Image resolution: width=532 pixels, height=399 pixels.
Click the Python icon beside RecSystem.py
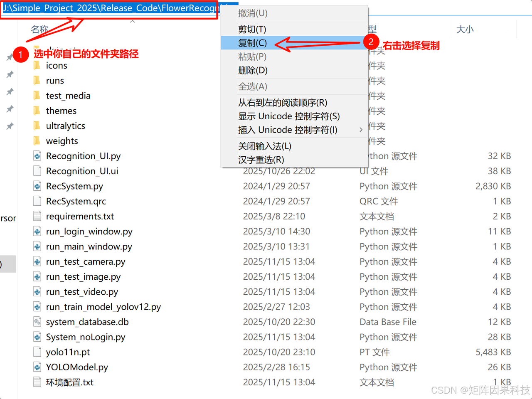point(37,186)
